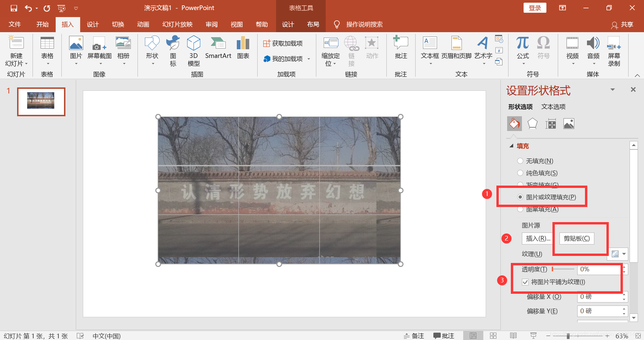
Task: Switch to slide sorter view icon
Action: coord(493,336)
